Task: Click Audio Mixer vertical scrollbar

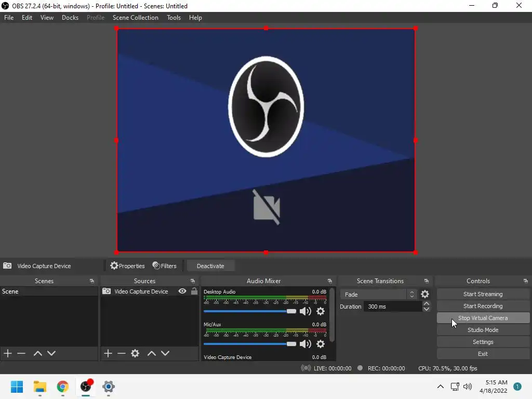Action: (x=332, y=315)
